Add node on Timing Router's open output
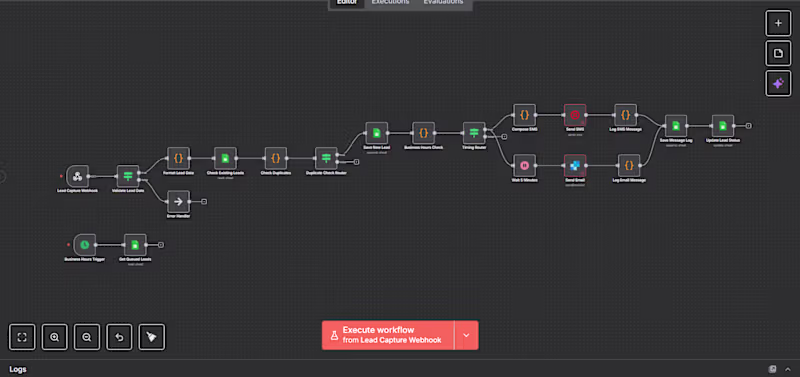This screenshot has height=377, width=800. [x=504, y=136]
